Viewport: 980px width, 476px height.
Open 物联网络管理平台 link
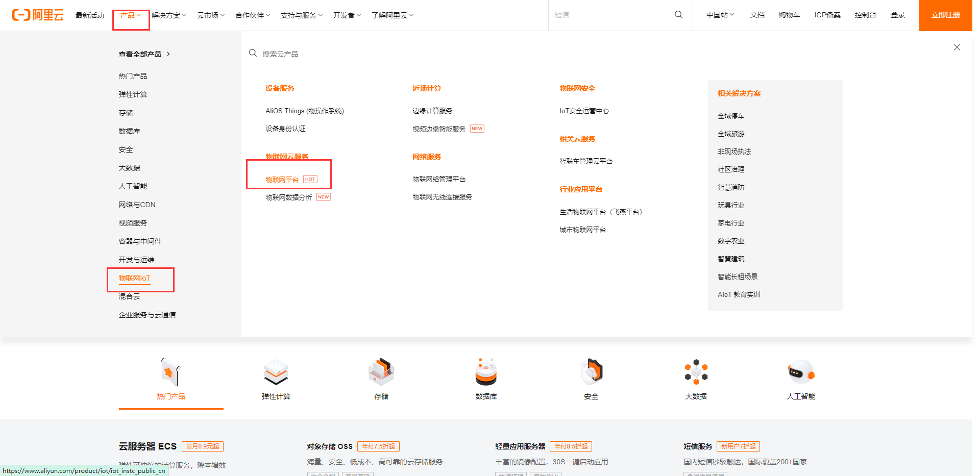(x=439, y=179)
